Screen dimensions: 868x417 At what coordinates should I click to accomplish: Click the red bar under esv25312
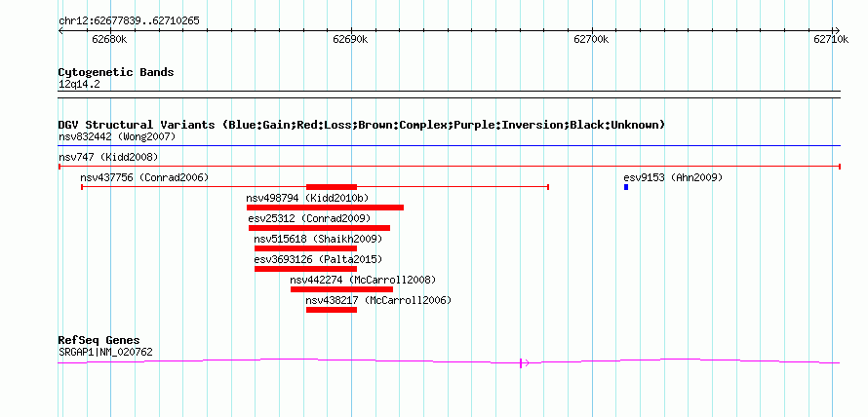320,228
